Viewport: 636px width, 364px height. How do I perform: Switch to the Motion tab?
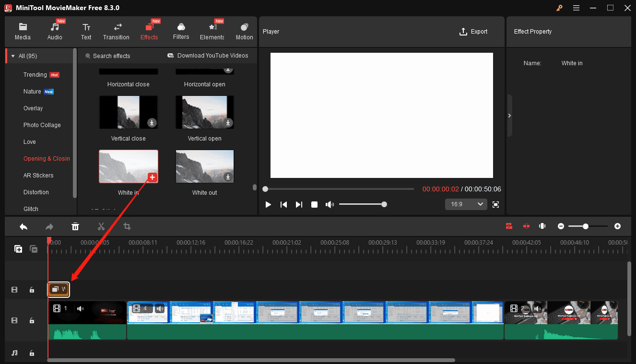(244, 32)
